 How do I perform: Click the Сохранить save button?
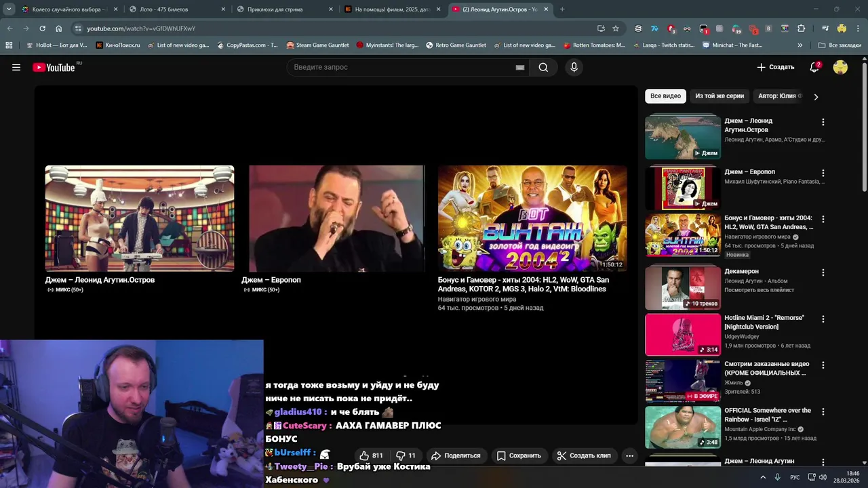(519, 455)
